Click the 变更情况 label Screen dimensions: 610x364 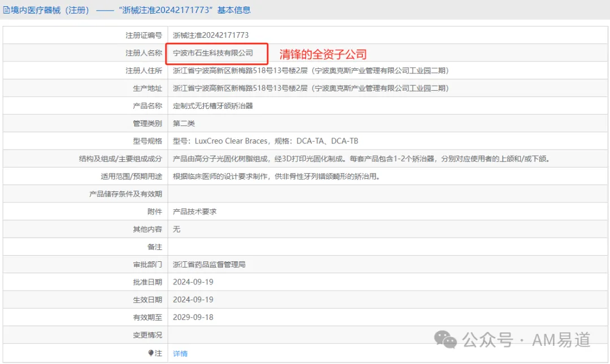[147, 335]
